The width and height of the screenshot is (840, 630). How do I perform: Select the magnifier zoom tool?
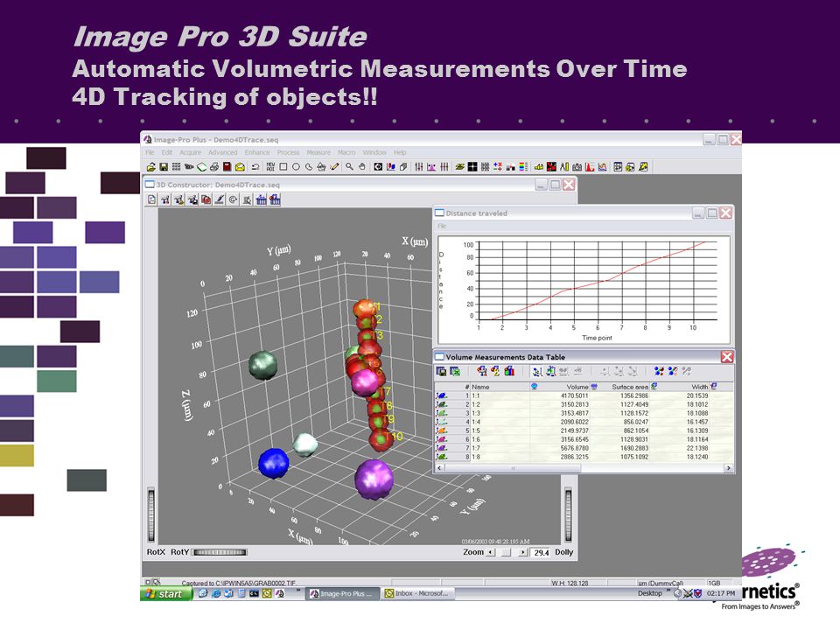pyautogui.click(x=349, y=166)
